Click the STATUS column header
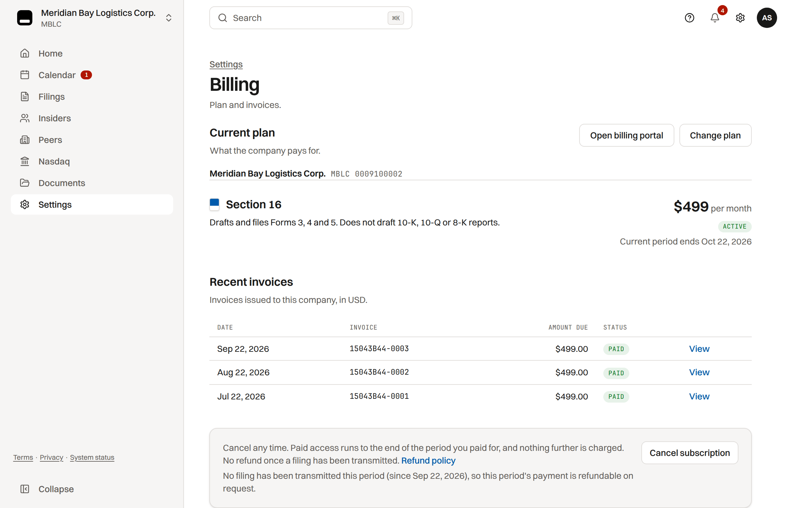The width and height of the screenshot is (812, 508). coord(615,327)
